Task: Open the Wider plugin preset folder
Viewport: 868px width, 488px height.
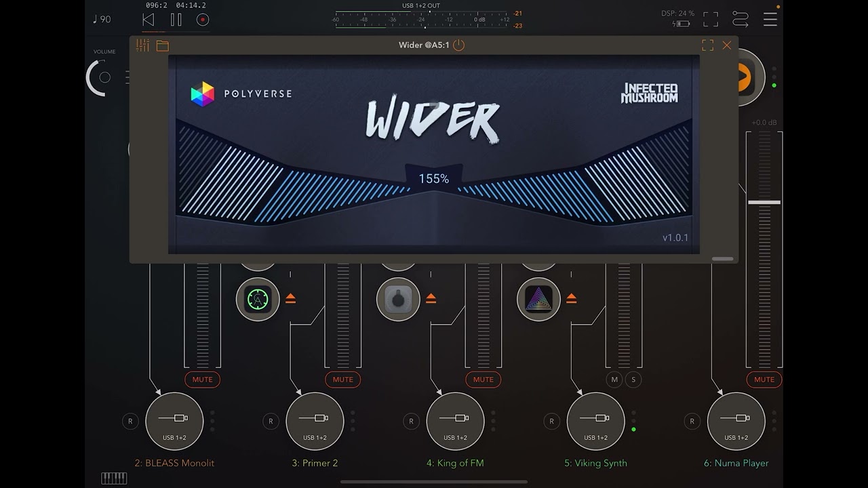Action: point(162,45)
